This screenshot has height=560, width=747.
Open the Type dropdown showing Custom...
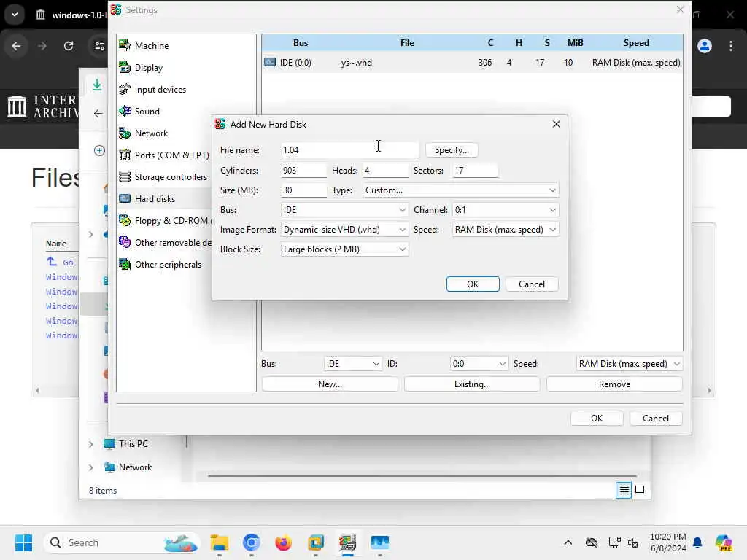(x=460, y=190)
